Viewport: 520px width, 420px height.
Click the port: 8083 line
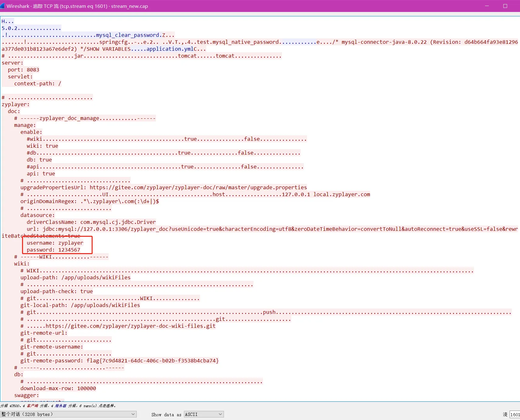(x=24, y=70)
